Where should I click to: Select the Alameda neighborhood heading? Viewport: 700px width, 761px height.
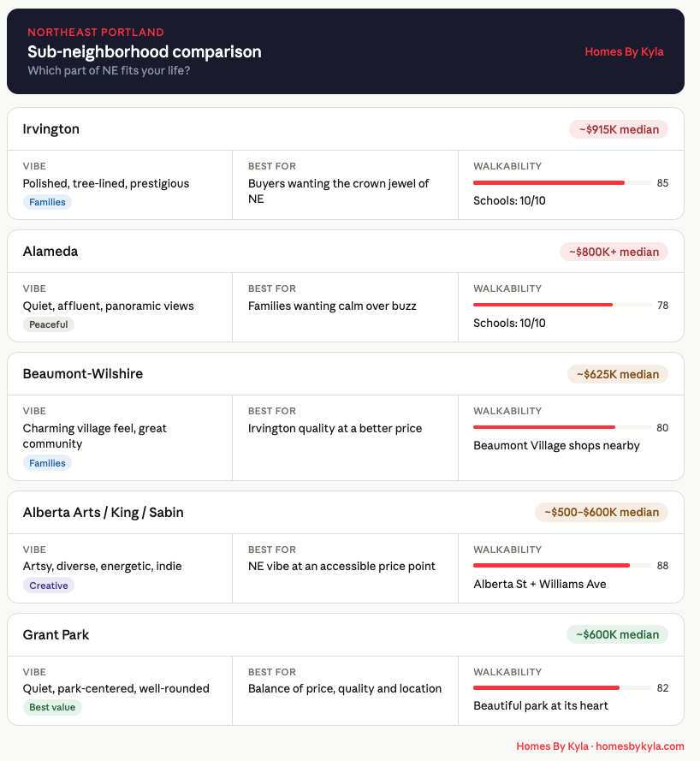pos(50,251)
